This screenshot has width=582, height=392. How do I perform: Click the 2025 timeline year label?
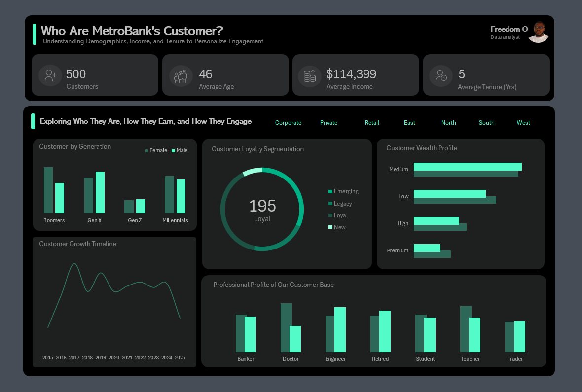click(180, 358)
